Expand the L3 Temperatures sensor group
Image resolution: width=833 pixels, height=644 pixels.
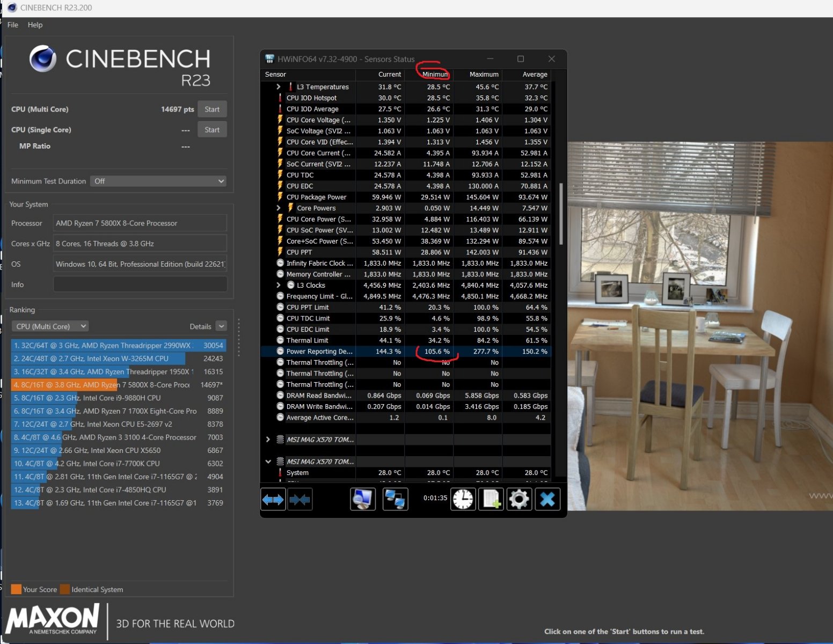click(278, 87)
